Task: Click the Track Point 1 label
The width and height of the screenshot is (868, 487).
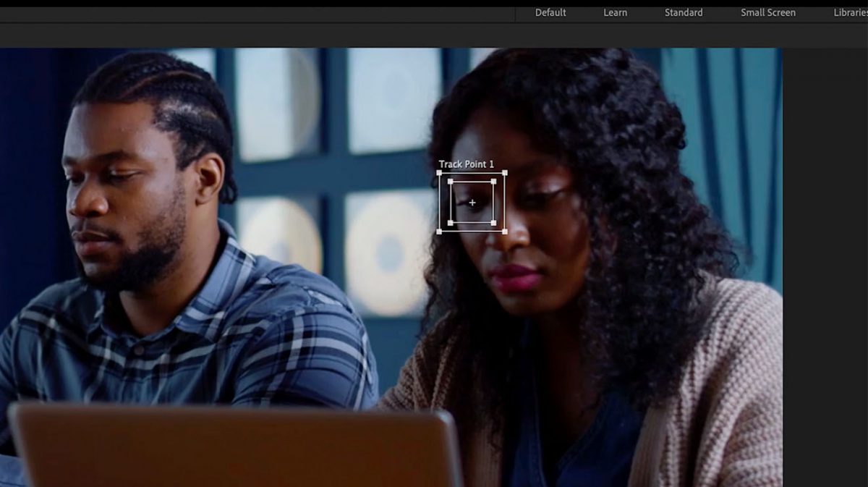Action: click(466, 164)
